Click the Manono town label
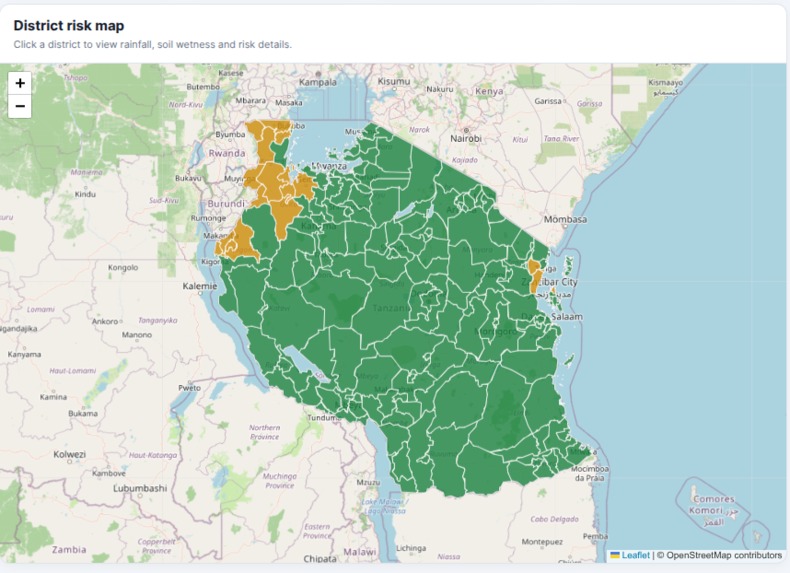Screen dimensions: 790x573 pyautogui.click(x=137, y=335)
